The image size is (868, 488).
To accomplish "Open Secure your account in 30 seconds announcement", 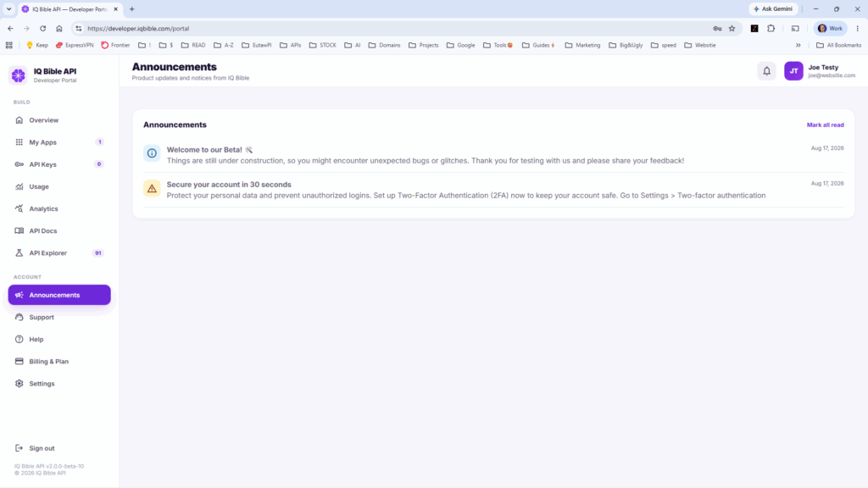I will (493, 190).
